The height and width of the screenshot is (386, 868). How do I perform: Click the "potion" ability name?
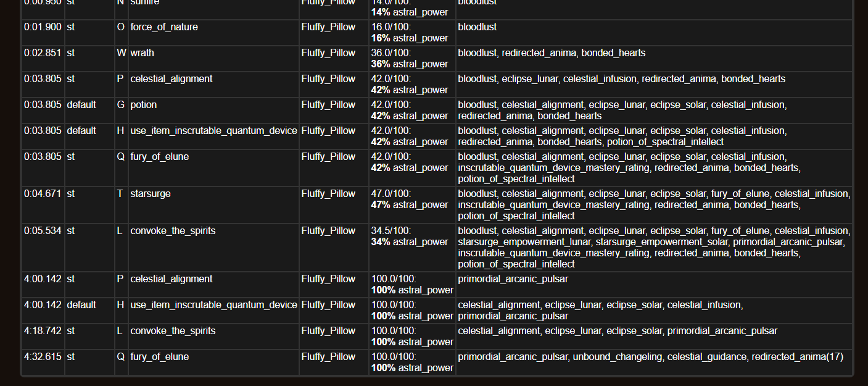tap(143, 104)
